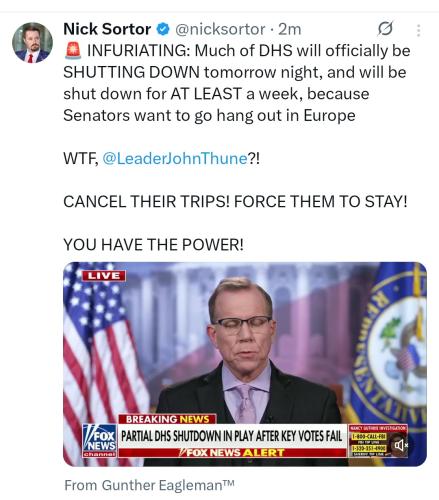Unmute the video with the speaker icon
439x500 pixels.
click(x=401, y=445)
